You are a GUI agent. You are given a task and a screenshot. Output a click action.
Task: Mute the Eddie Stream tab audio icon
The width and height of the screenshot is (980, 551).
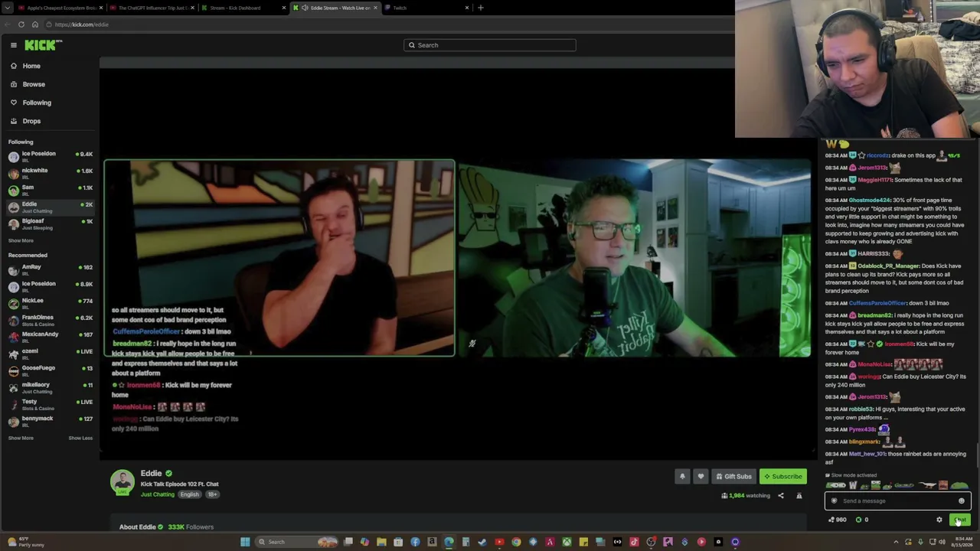tap(305, 8)
